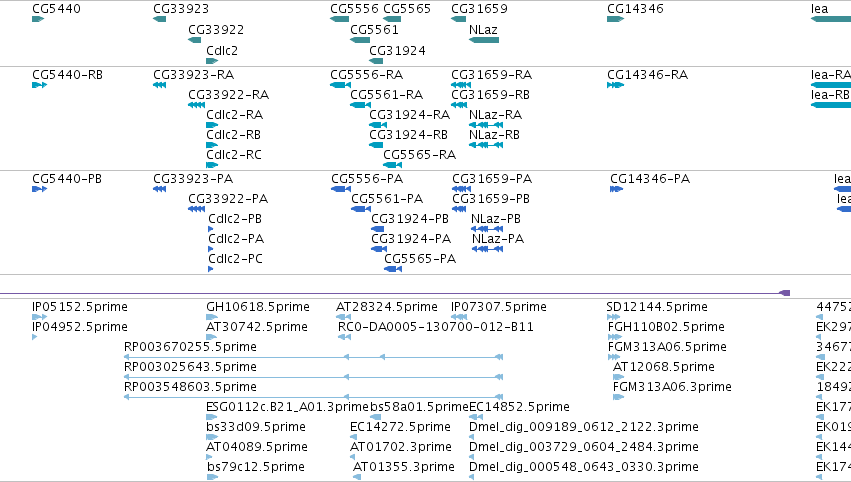Click the CG31659 gene label
Screen dimensions: 851x482
click(x=479, y=9)
